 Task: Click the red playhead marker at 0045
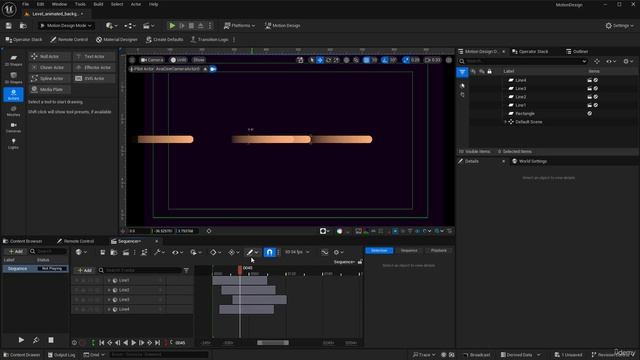240,269
